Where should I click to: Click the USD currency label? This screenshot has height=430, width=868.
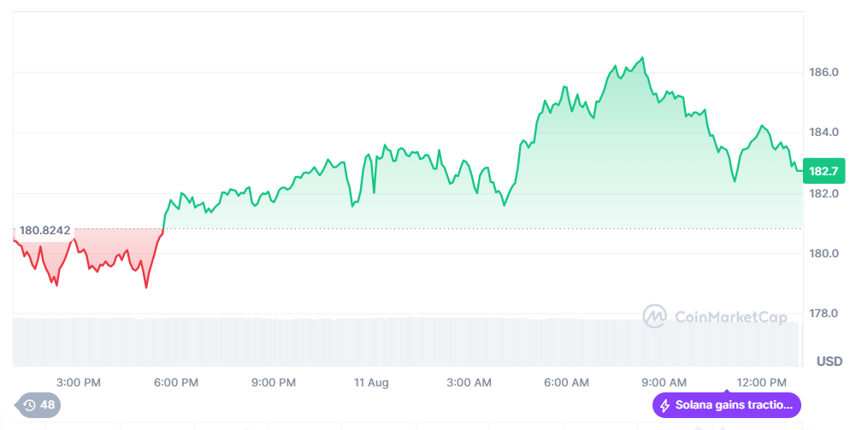[x=829, y=361]
